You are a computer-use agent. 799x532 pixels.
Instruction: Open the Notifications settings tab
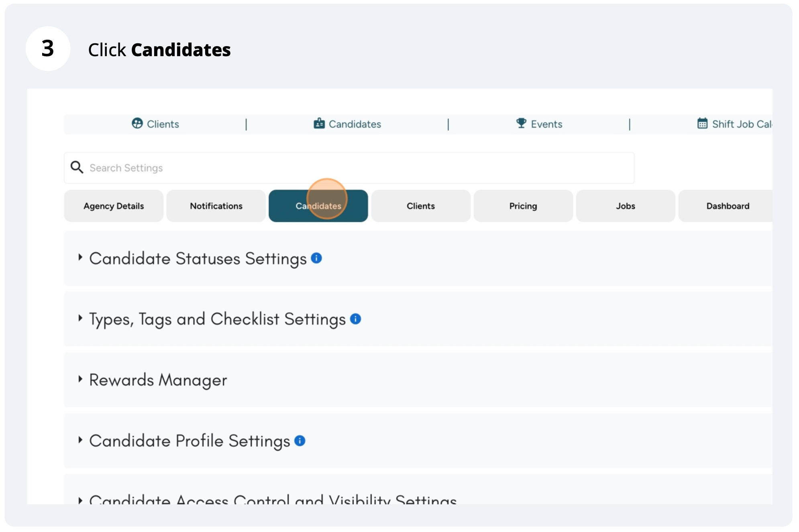[x=216, y=206]
